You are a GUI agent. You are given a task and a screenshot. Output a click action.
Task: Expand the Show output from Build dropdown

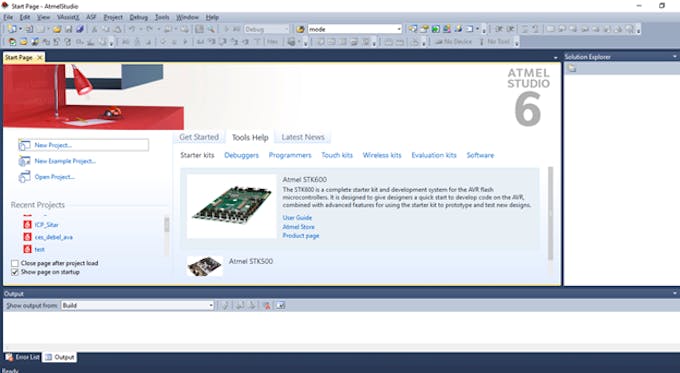[137, 305]
